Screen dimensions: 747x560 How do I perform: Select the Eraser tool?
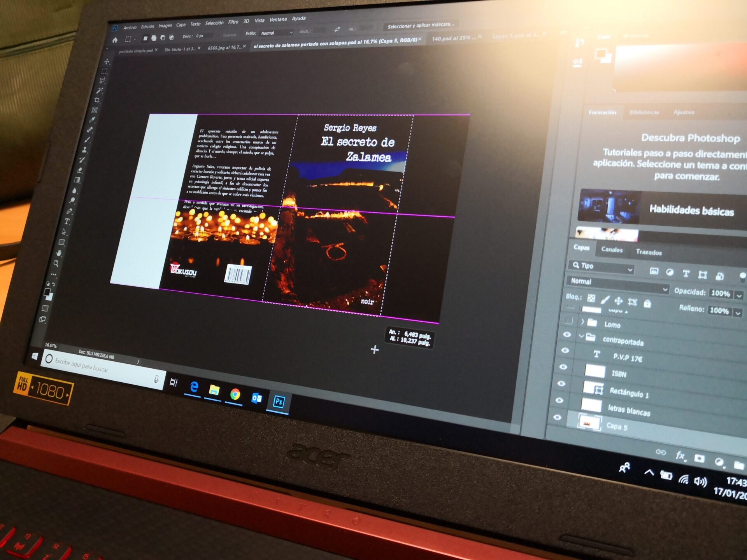(80, 170)
